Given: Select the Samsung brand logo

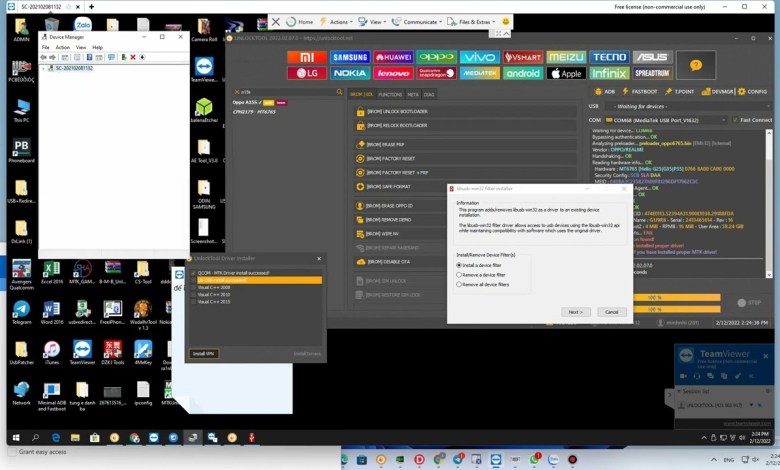Looking at the screenshot, I should tap(350, 57).
